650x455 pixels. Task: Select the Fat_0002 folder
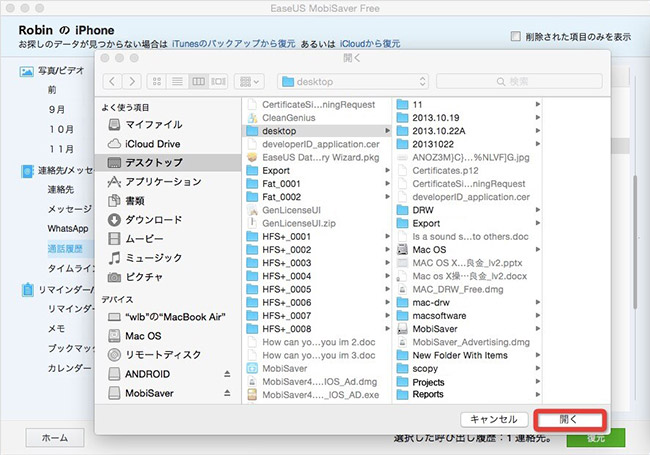tap(317, 197)
